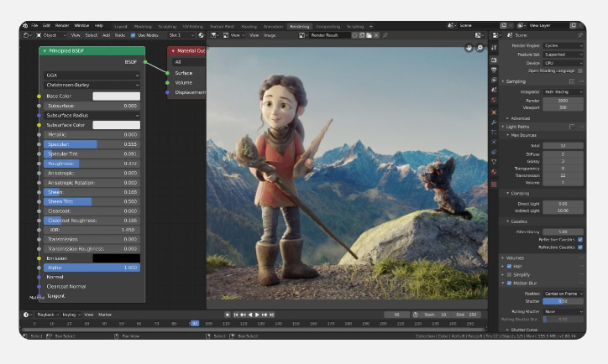Select the Object Data tab icon
The height and width of the screenshot is (364, 608).
(x=494, y=162)
